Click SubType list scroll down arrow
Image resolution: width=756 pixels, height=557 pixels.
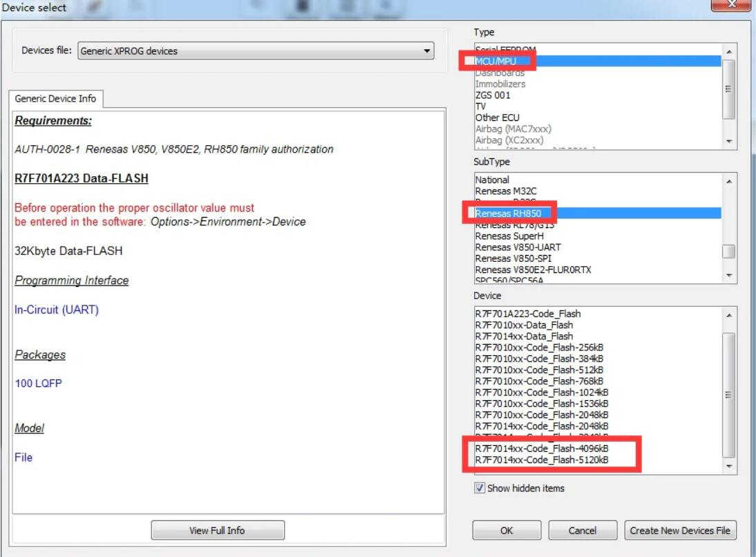pyautogui.click(x=729, y=275)
